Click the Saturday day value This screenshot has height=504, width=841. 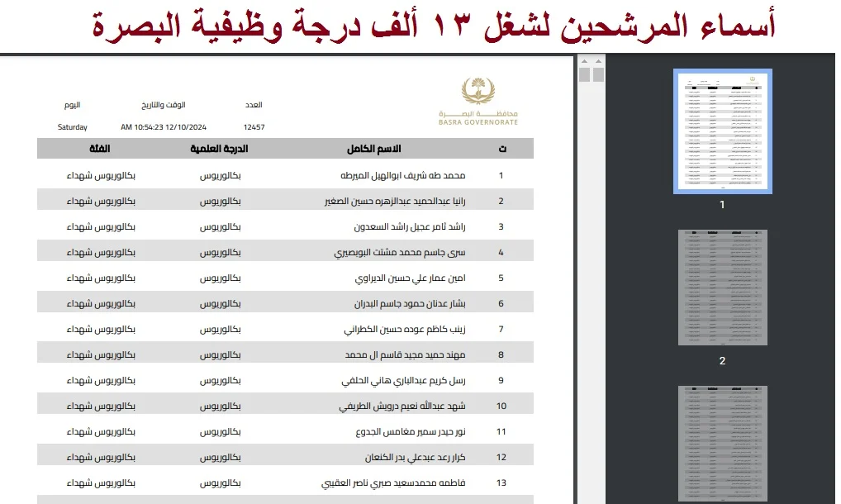pos(73,127)
